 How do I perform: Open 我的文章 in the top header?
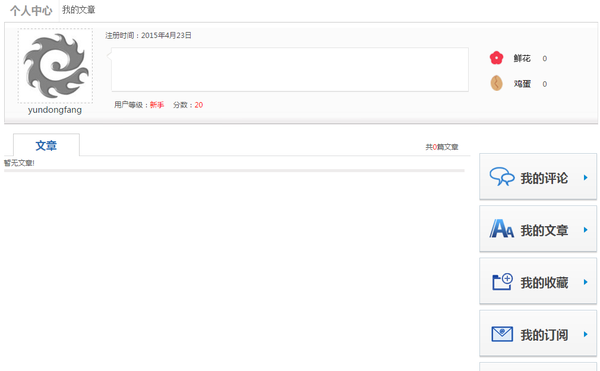(x=78, y=10)
